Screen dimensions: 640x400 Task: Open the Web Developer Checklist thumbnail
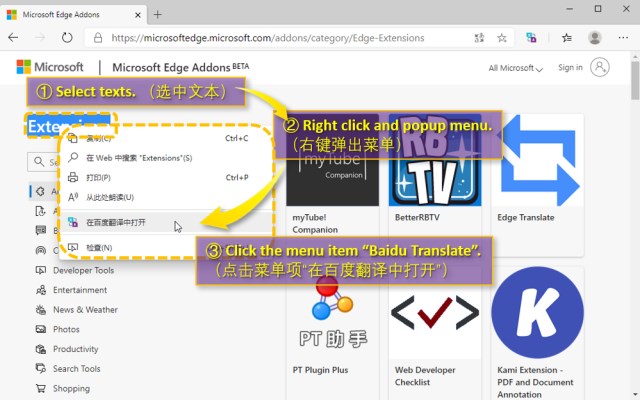coord(435,313)
